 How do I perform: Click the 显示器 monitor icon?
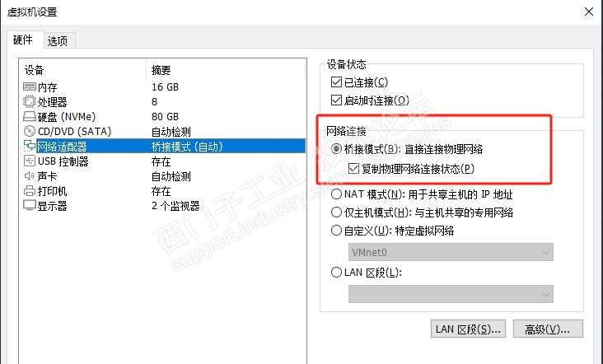click(x=30, y=205)
